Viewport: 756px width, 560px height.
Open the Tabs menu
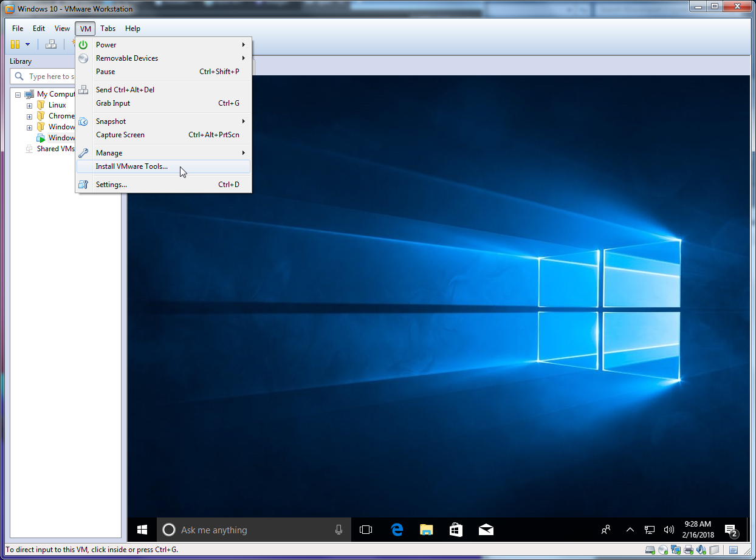(x=108, y=29)
